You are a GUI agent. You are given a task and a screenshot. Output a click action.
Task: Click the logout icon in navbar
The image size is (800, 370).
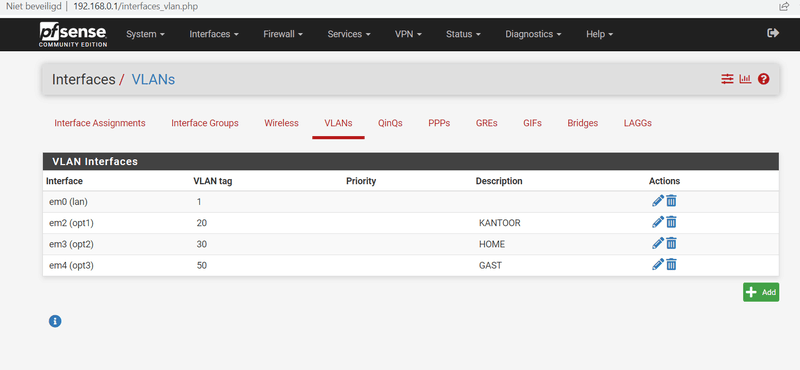coord(773,33)
